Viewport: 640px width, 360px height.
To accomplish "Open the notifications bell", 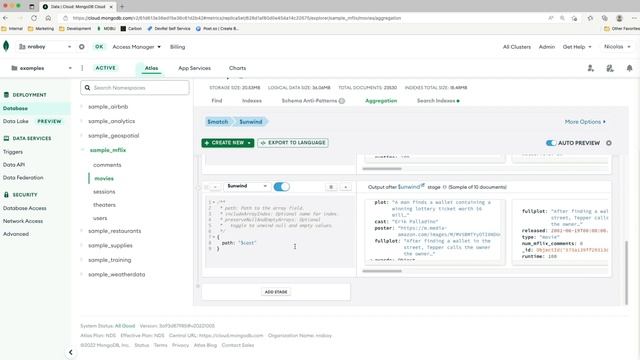I will tap(629, 68).
